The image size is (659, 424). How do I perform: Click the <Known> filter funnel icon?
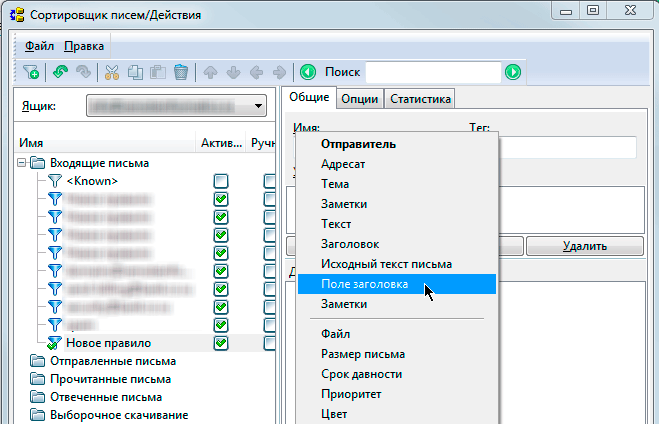point(55,181)
